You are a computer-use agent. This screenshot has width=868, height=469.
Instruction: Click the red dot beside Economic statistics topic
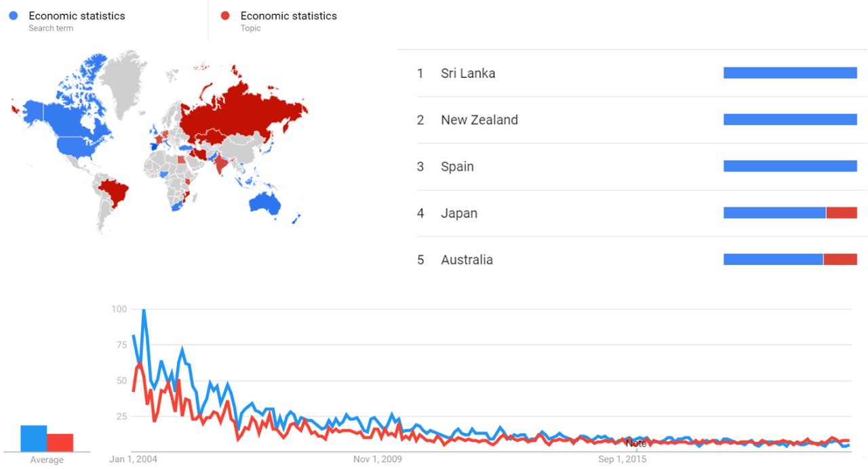[225, 16]
